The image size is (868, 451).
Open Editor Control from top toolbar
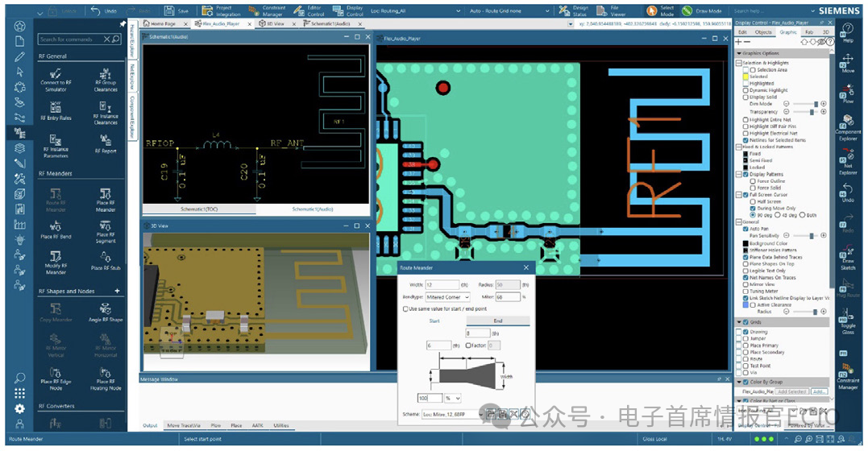click(309, 11)
